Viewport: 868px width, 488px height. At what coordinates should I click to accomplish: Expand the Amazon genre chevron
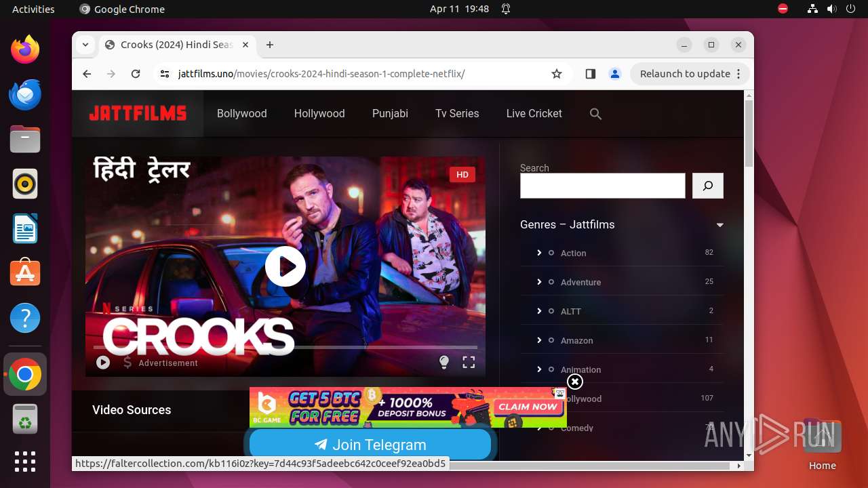(539, 340)
